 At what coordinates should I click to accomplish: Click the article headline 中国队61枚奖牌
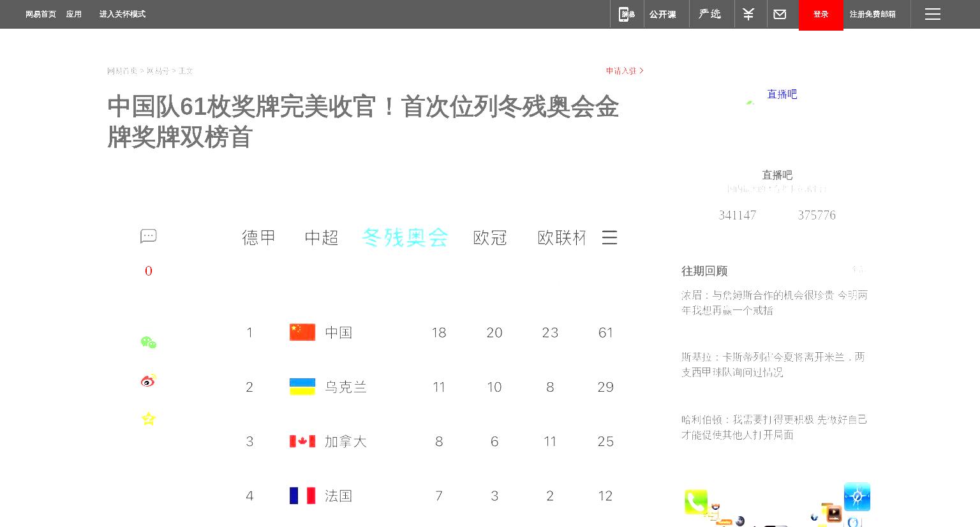point(363,122)
